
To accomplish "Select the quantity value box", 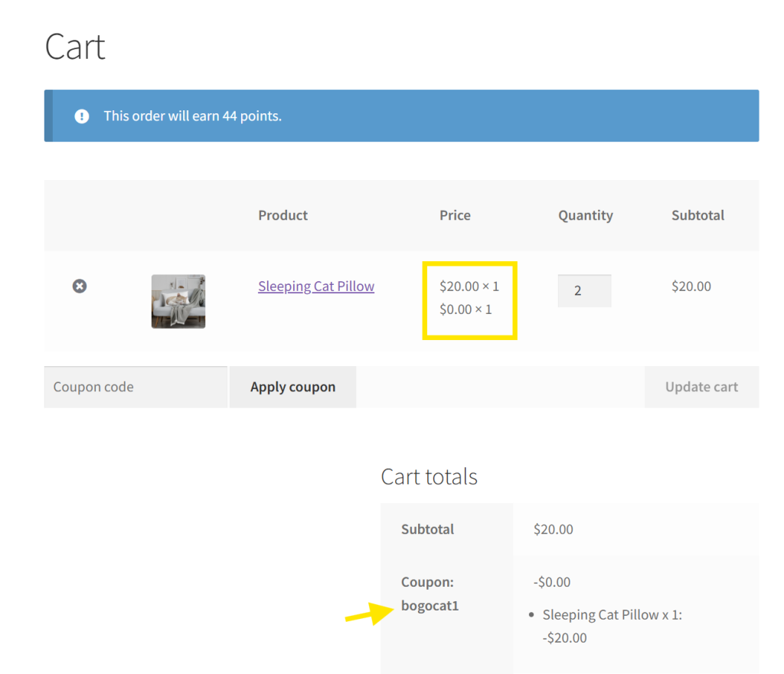I will [584, 290].
